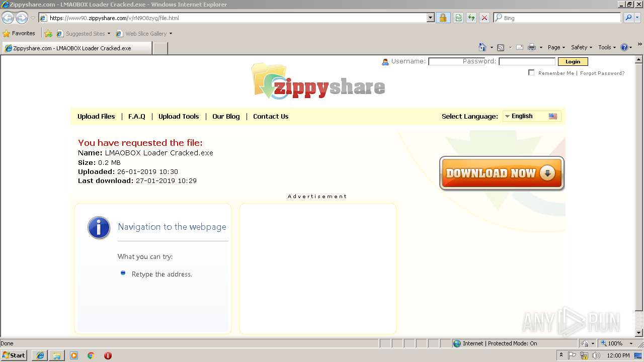Open Our Blog link
The height and width of the screenshot is (362, 644).
tap(226, 116)
